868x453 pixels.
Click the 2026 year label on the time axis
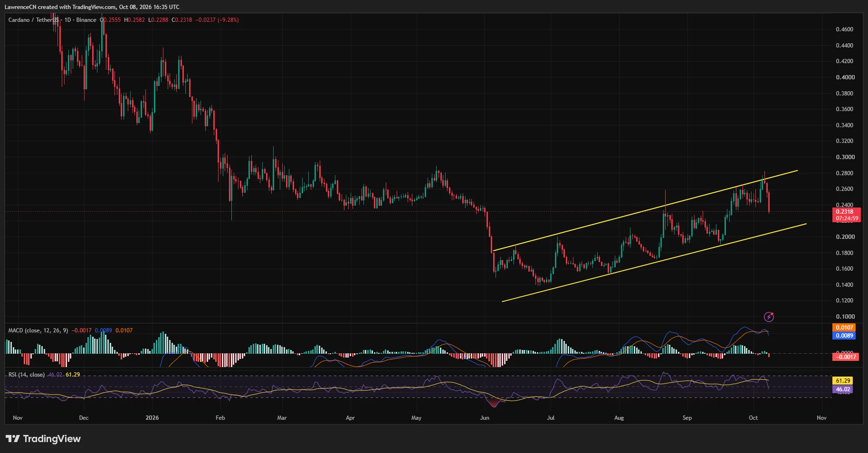coord(152,418)
